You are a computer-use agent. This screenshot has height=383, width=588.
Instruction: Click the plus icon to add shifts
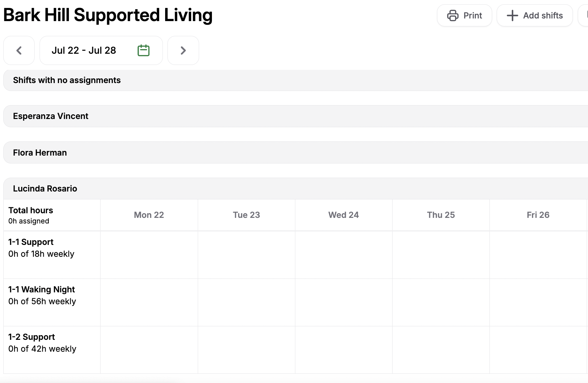(x=512, y=15)
